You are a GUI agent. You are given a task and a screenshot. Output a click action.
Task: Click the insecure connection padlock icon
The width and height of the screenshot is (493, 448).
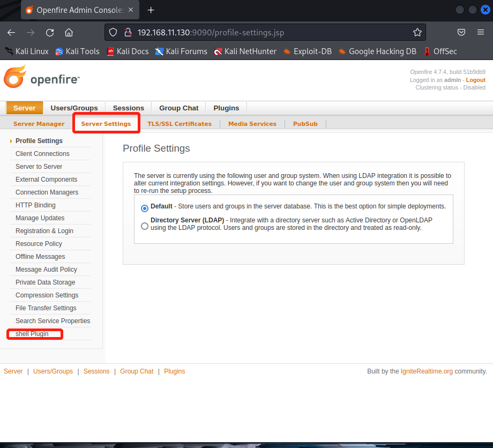[128, 32]
